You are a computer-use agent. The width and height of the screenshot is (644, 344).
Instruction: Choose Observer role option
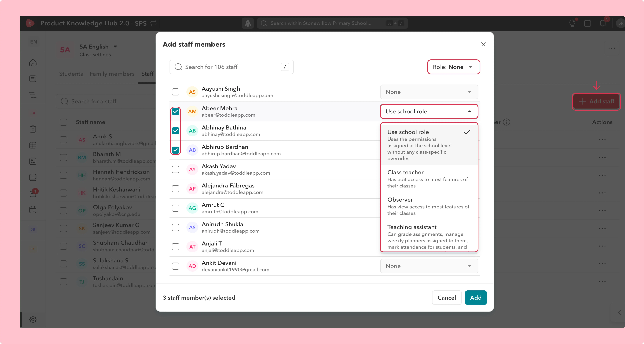429,206
